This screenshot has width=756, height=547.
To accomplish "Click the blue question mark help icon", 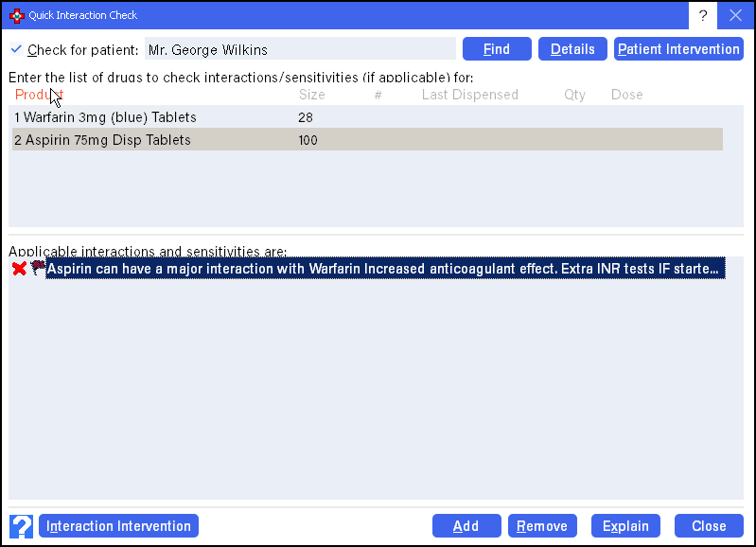I will click(21, 526).
